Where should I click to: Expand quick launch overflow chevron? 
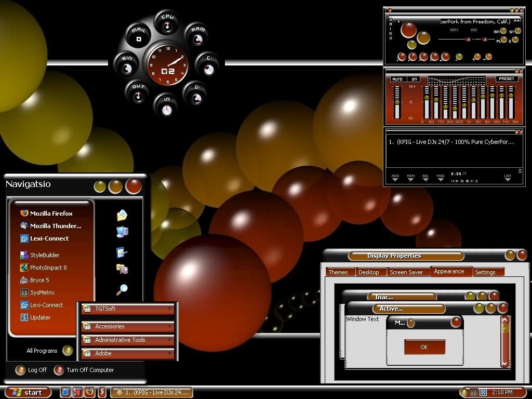(x=102, y=392)
